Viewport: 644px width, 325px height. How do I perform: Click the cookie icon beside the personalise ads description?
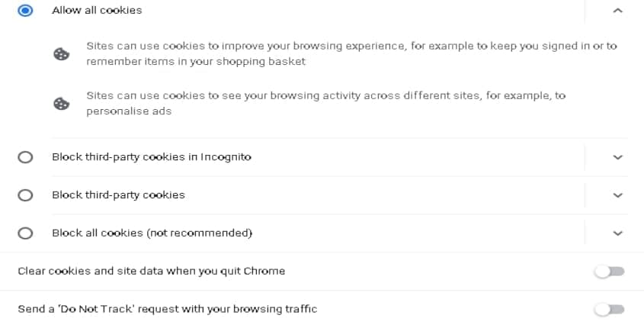tap(61, 104)
